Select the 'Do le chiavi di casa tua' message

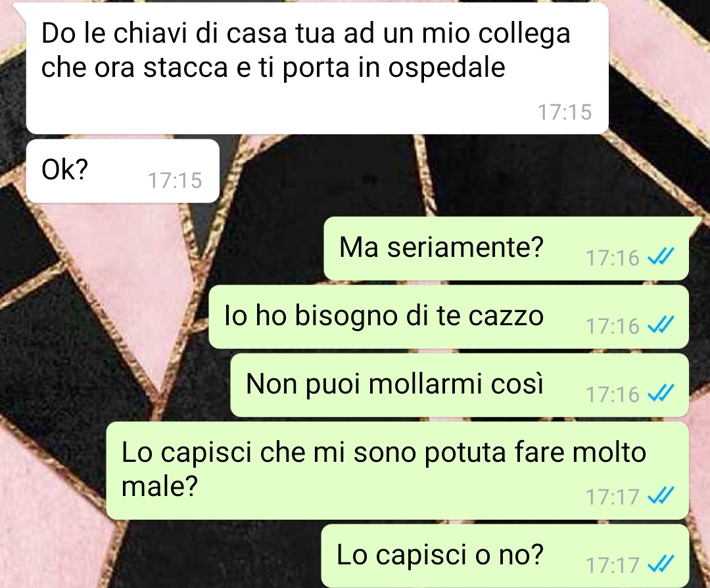pyautogui.click(x=317, y=70)
